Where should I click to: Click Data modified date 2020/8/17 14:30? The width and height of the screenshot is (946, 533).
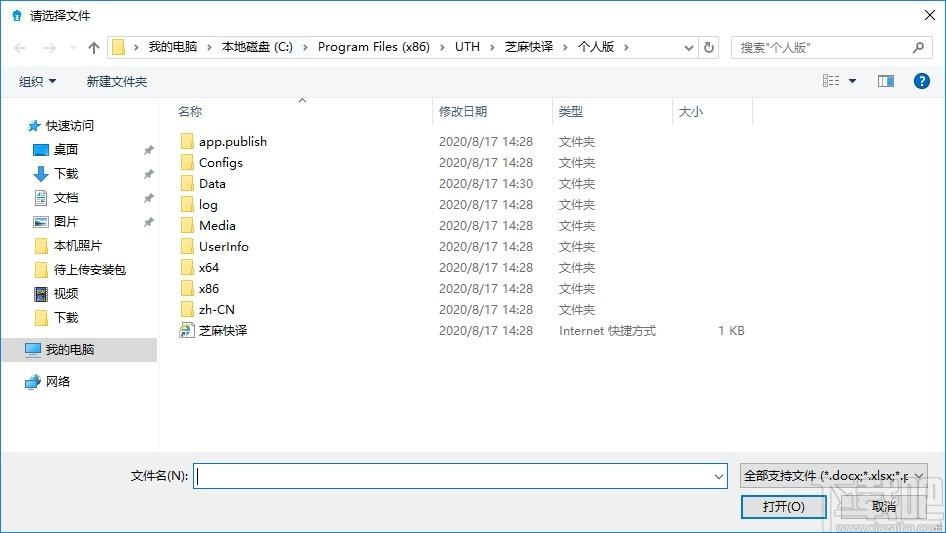point(486,184)
